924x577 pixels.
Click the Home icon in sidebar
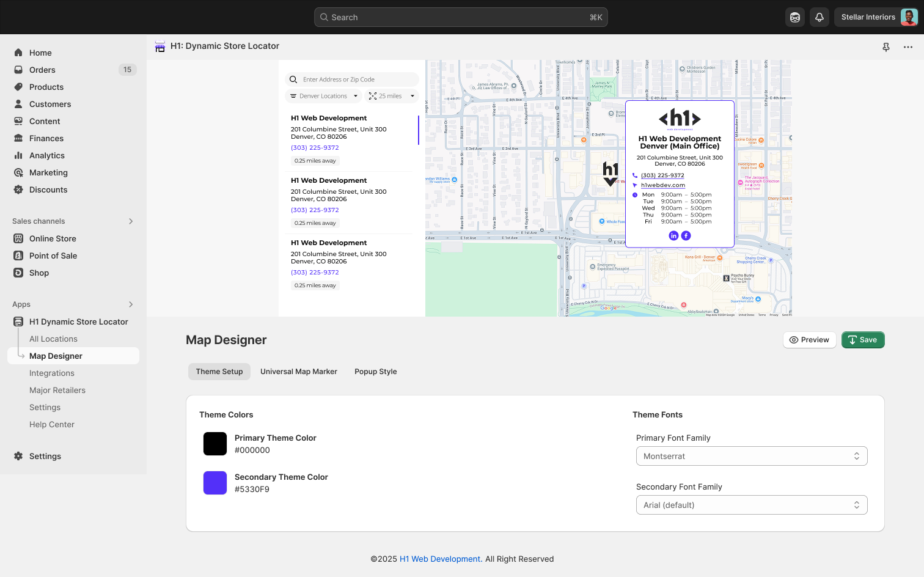coord(18,53)
